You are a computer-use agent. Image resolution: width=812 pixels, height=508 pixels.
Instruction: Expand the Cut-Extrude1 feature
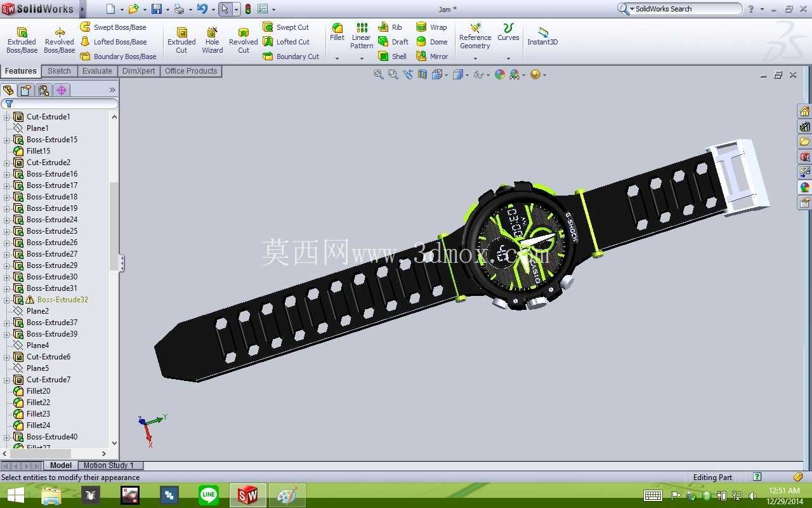click(x=7, y=117)
